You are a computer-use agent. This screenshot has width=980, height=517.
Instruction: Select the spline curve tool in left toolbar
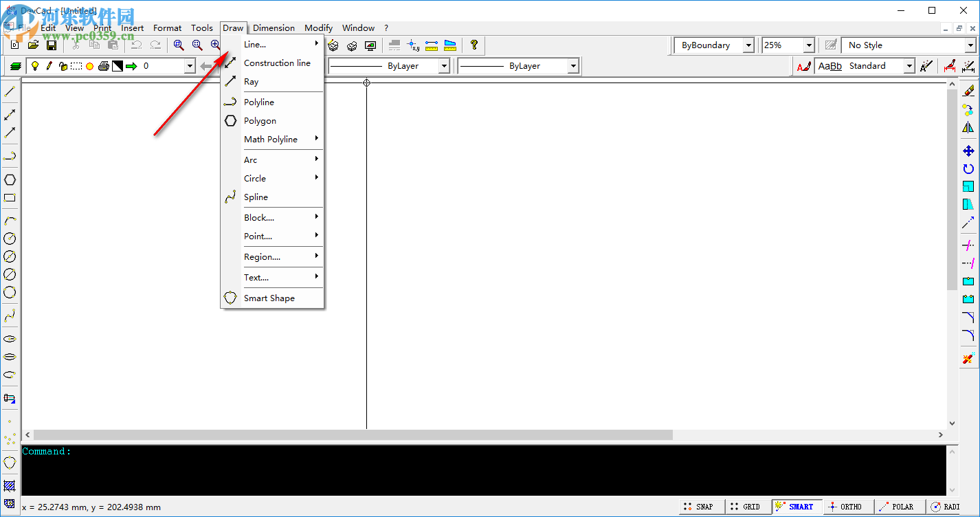10,316
